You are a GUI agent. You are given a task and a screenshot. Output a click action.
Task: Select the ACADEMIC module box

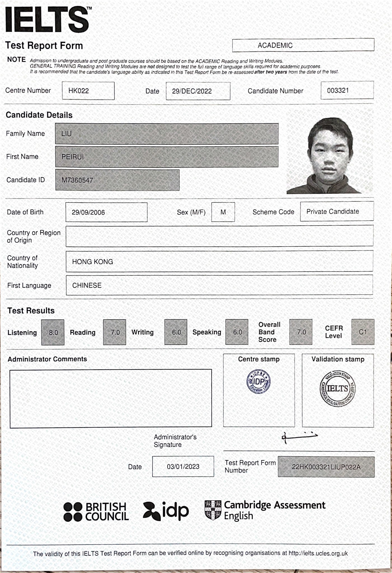pyautogui.click(x=303, y=45)
